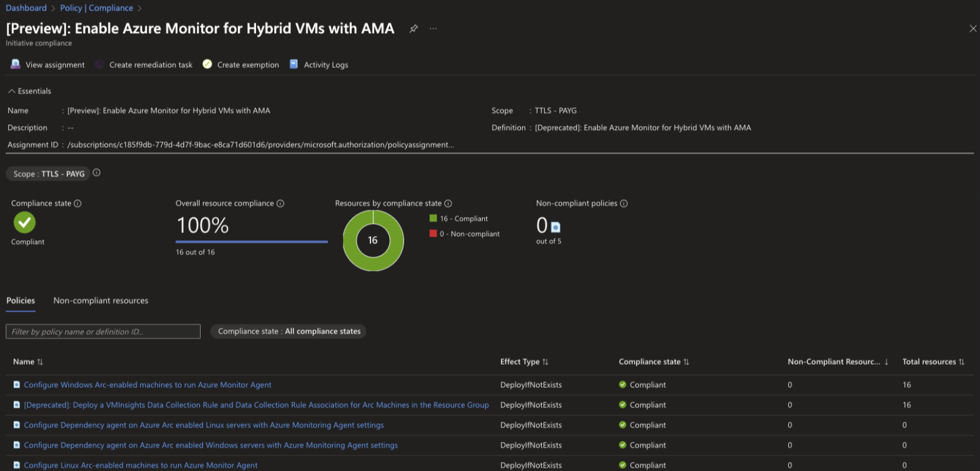
Task: Open Dependency agent Linux servers policy link
Action: point(204,425)
